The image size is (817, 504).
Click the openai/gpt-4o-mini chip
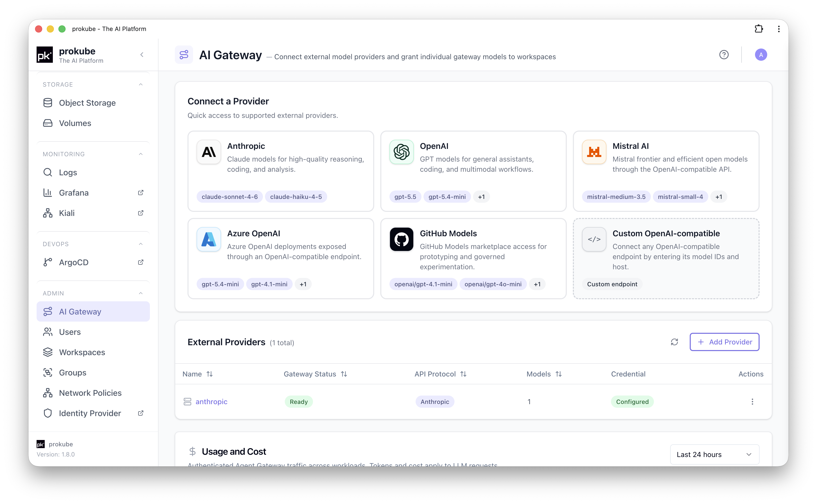[x=493, y=284]
